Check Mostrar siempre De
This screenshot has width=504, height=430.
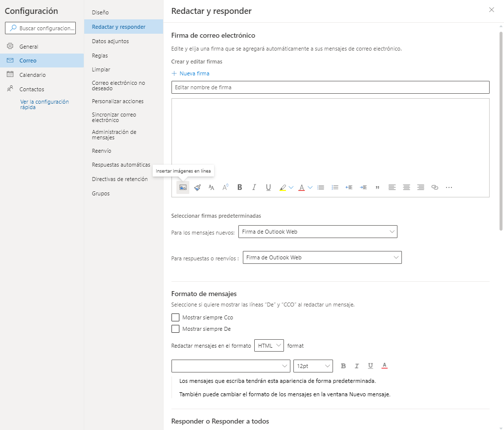(175, 329)
